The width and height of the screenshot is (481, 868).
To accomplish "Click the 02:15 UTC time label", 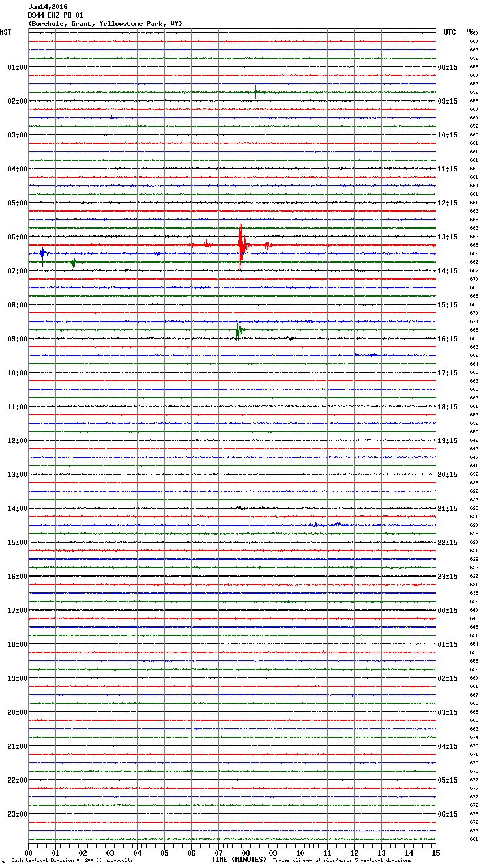I will coord(448,678).
